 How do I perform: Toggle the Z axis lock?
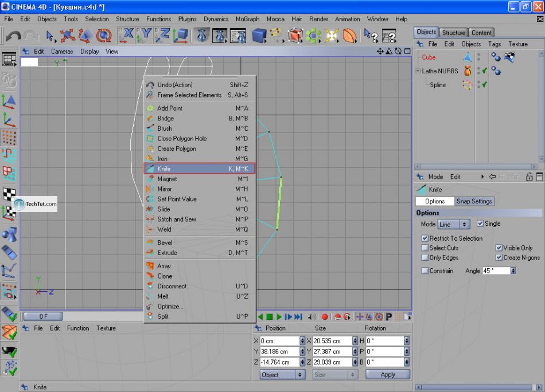[x=162, y=36]
